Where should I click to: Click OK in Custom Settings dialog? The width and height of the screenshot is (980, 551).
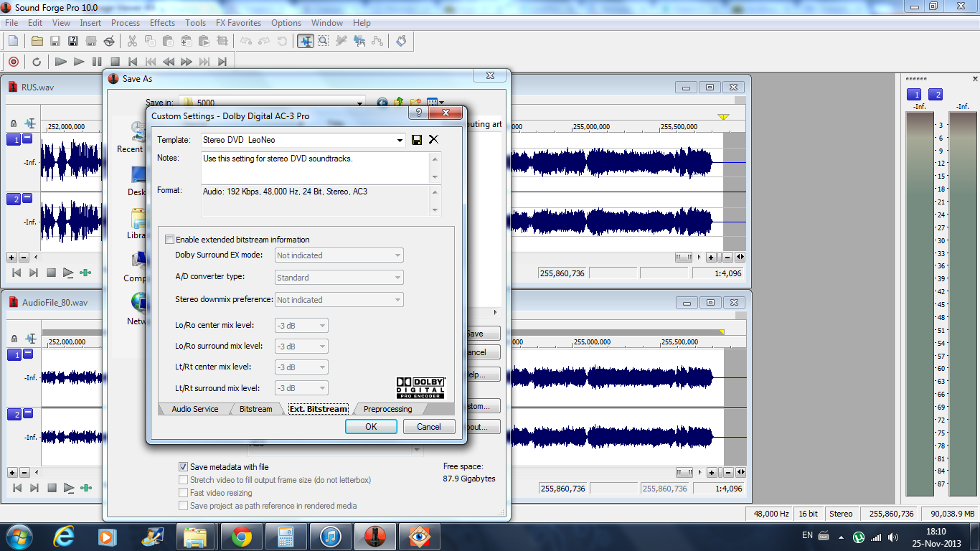coord(371,426)
